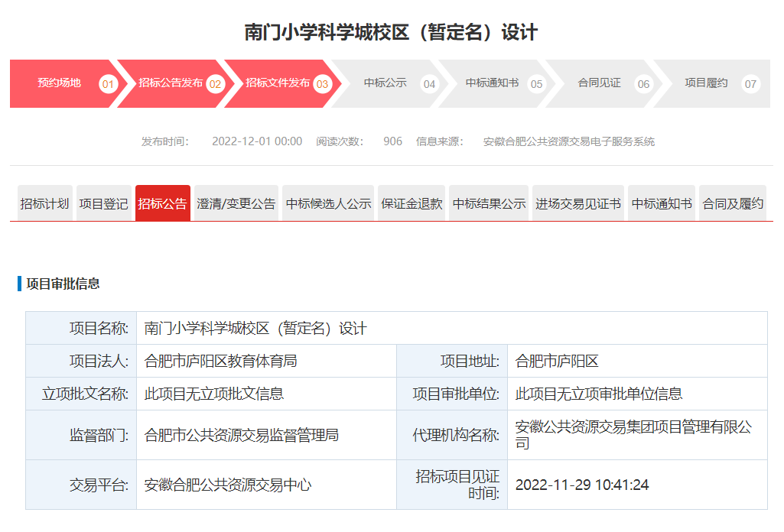784x532 pixels.
Task: Click the project name cell in the table
Action: tap(451, 328)
